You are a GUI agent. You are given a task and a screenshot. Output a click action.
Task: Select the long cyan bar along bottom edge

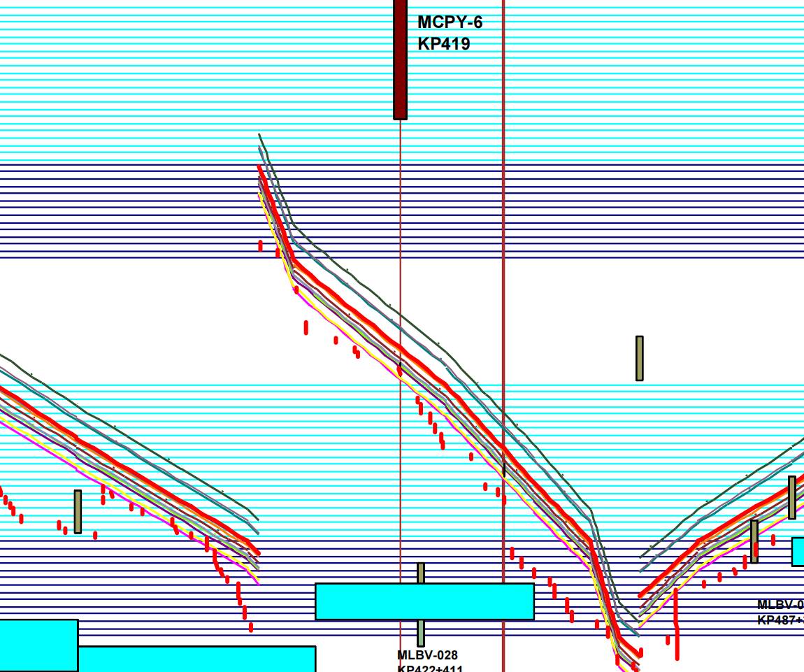pyautogui.click(x=196, y=659)
